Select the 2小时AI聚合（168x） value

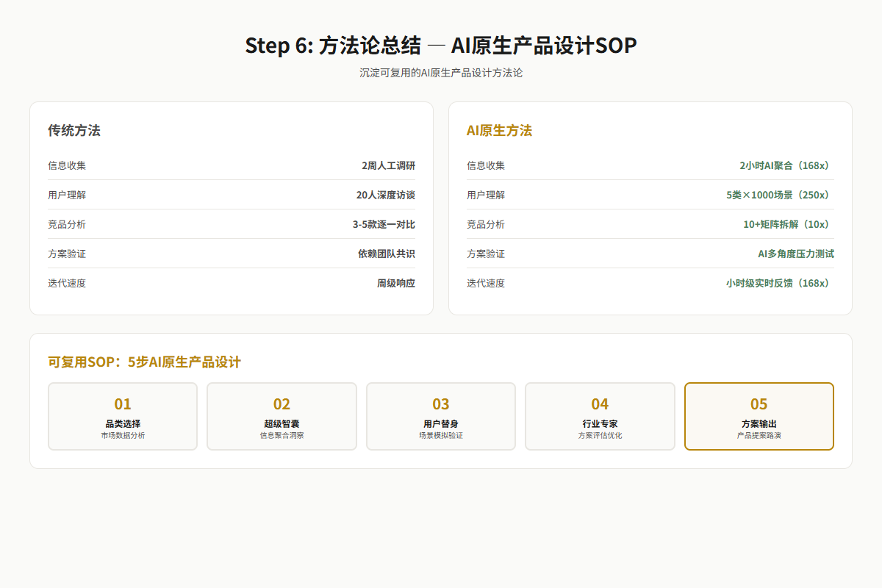click(x=786, y=165)
